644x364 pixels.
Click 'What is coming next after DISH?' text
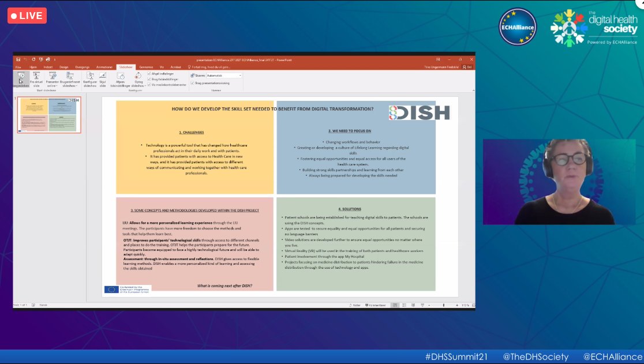pos(224,286)
